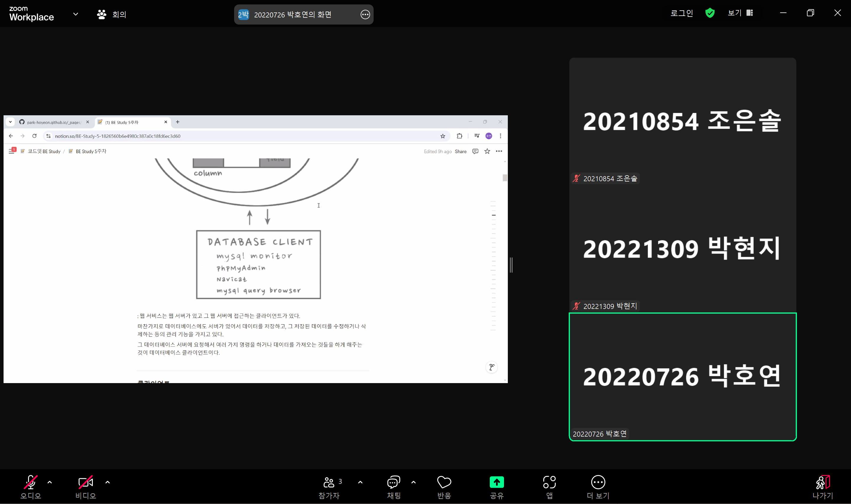This screenshot has height=504, width=851.
Task: Leave the meeting with the 나가기 icon
Action: pos(822,486)
